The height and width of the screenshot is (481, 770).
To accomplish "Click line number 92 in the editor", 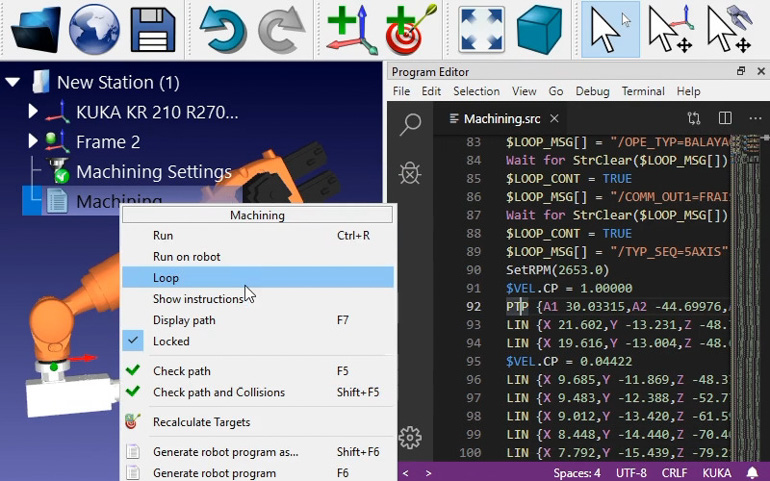I will [473, 307].
